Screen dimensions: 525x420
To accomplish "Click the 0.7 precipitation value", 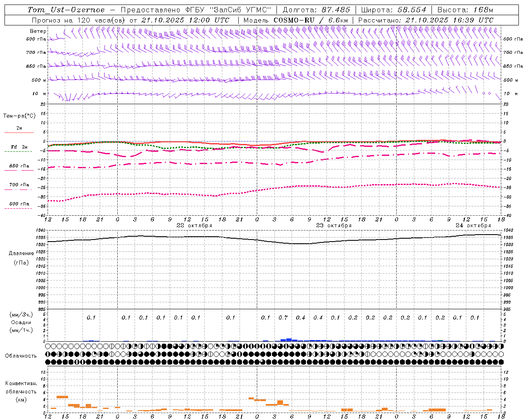I will point(283,317).
